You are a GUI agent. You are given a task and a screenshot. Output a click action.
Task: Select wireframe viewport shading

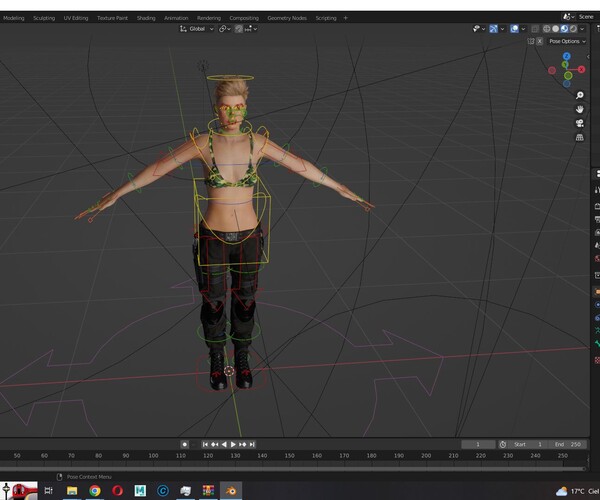point(546,29)
